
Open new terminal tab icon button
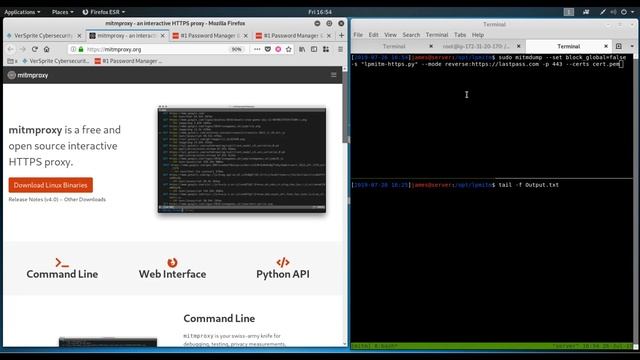pyautogui.click(x=619, y=46)
